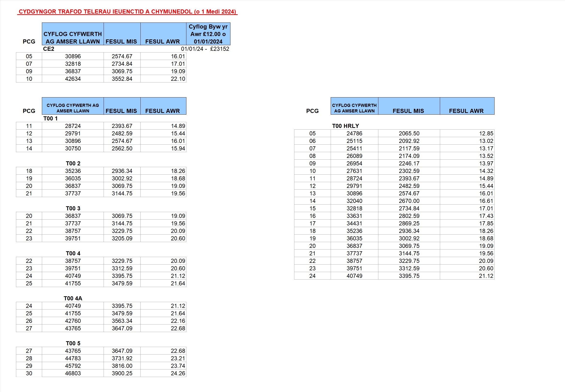Select monthly value 2092.92
The image size is (565, 392).
[409, 141]
